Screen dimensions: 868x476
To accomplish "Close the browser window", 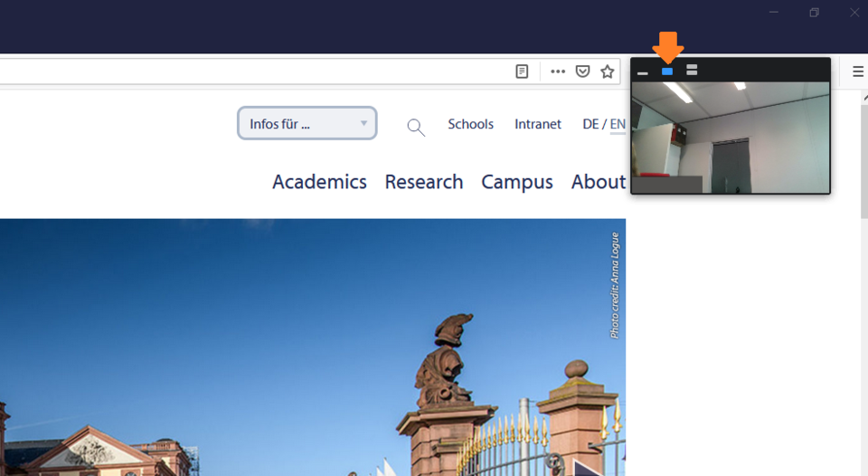I will coord(854,12).
